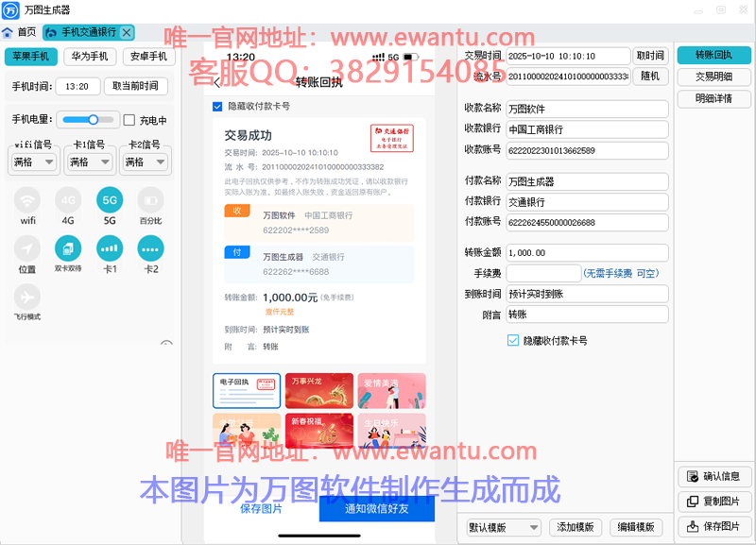Click the back arrow in phone preview
The image size is (756, 545).
[217, 82]
